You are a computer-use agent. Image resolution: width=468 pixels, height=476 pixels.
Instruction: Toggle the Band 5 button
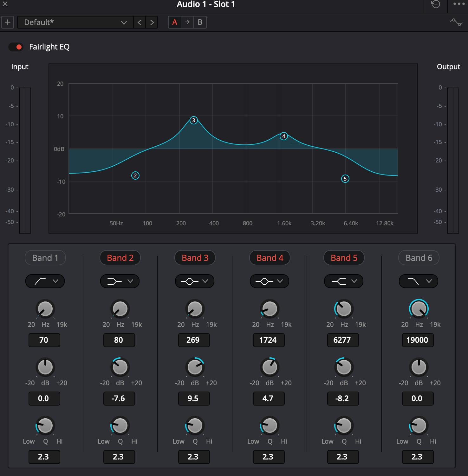[x=344, y=258]
